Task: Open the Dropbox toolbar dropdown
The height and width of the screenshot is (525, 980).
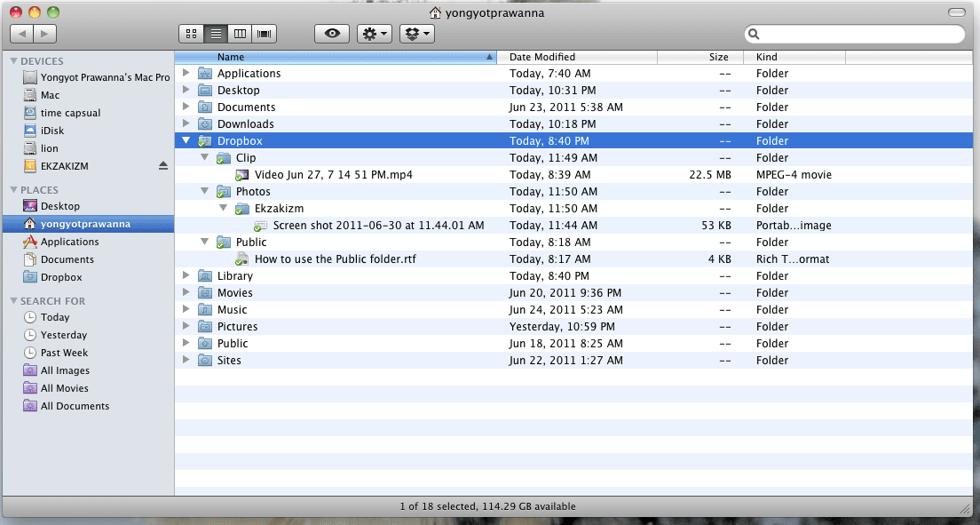Action: (x=417, y=34)
